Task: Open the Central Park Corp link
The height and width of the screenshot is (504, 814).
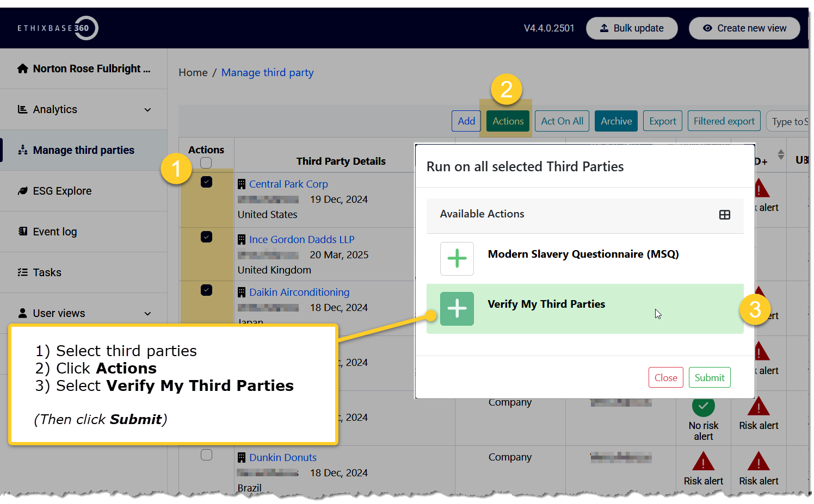Action: coord(288,184)
